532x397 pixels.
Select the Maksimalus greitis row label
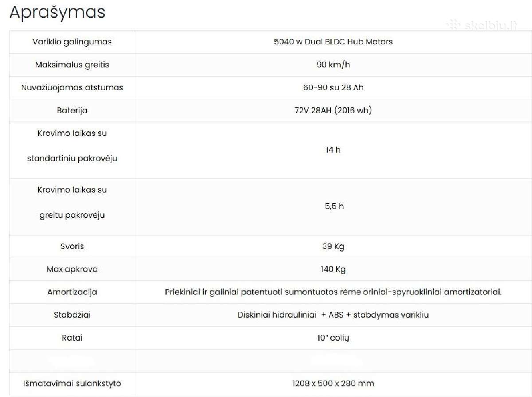72,65
